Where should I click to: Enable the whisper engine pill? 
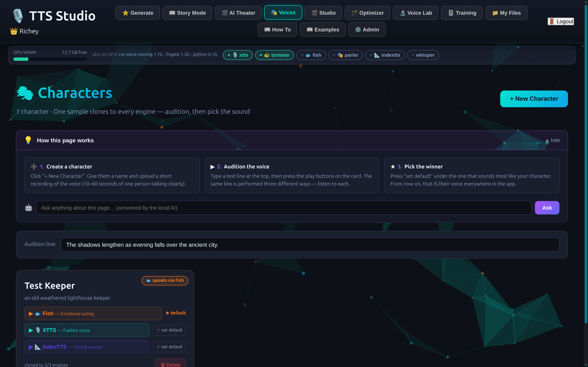(x=423, y=55)
